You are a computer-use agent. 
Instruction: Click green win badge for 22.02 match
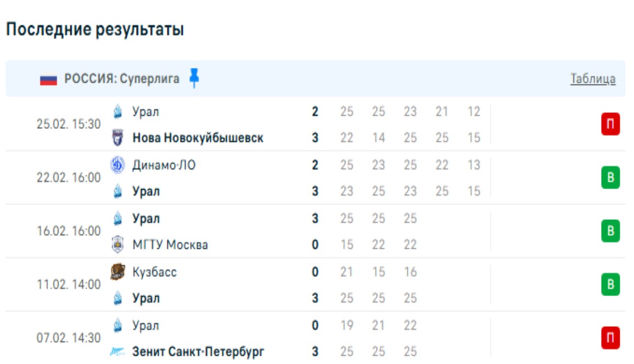point(610,178)
